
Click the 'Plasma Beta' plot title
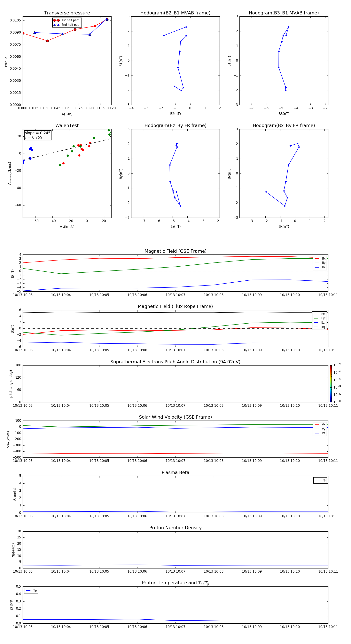point(175,472)
